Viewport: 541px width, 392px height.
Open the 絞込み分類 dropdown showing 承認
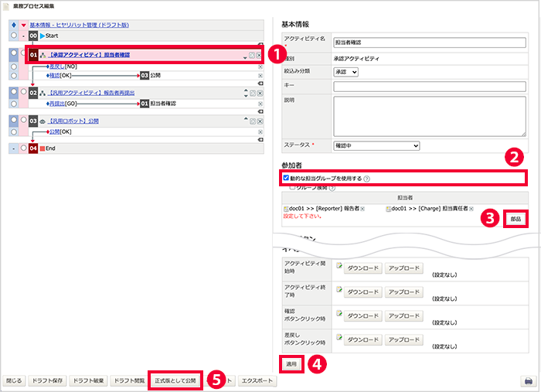[x=345, y=72]
